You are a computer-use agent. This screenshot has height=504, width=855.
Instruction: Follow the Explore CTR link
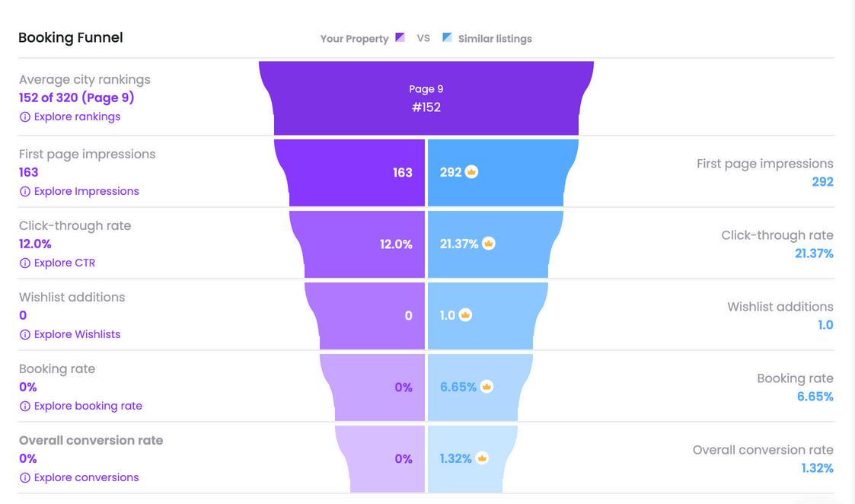[x=65, y=263]
